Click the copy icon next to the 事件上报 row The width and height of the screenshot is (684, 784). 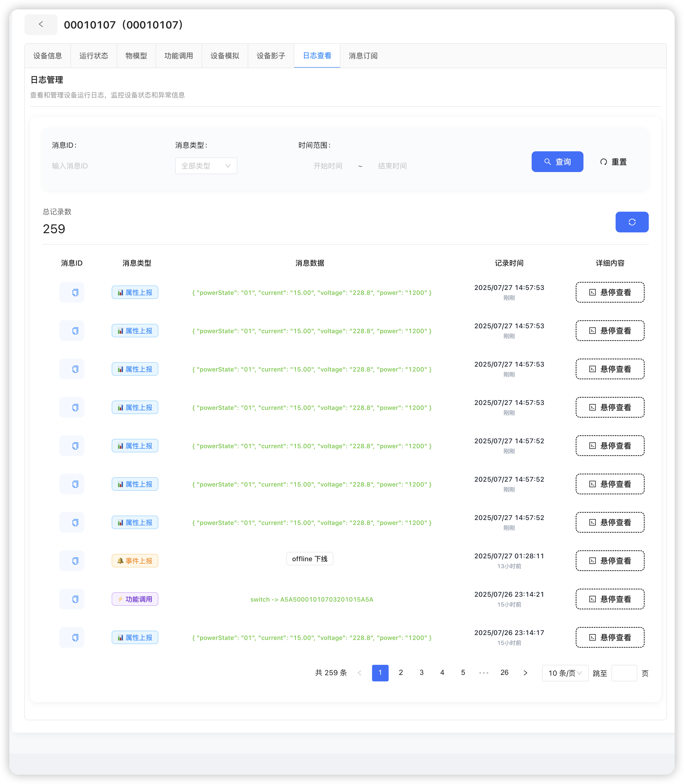(71, 560)
